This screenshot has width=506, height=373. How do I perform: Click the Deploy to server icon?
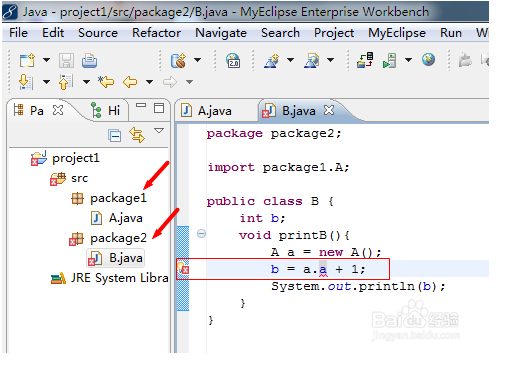point(365,60)
